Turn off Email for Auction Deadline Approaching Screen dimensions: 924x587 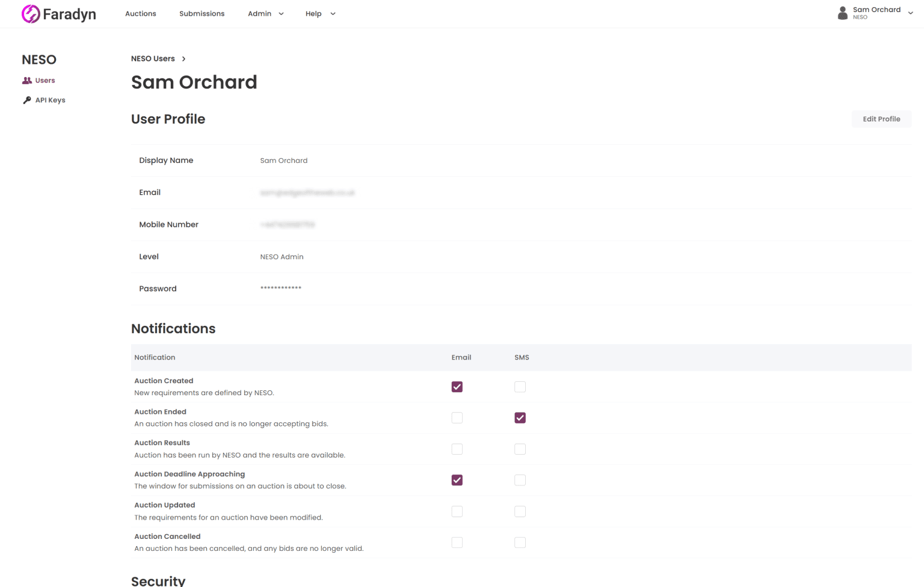[x=457, y=480]
